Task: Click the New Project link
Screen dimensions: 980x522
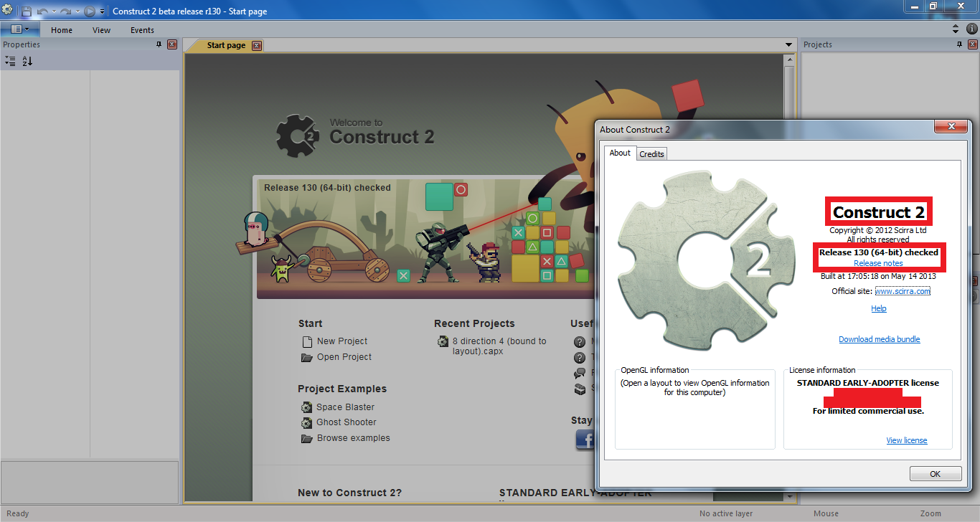Action: coord(342,341)
